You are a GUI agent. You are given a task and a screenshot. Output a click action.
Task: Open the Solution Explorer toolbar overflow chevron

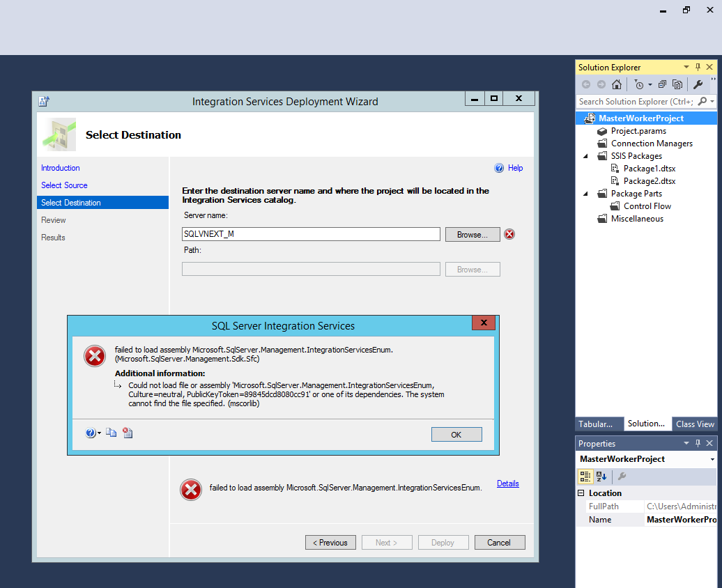[713, 79]
